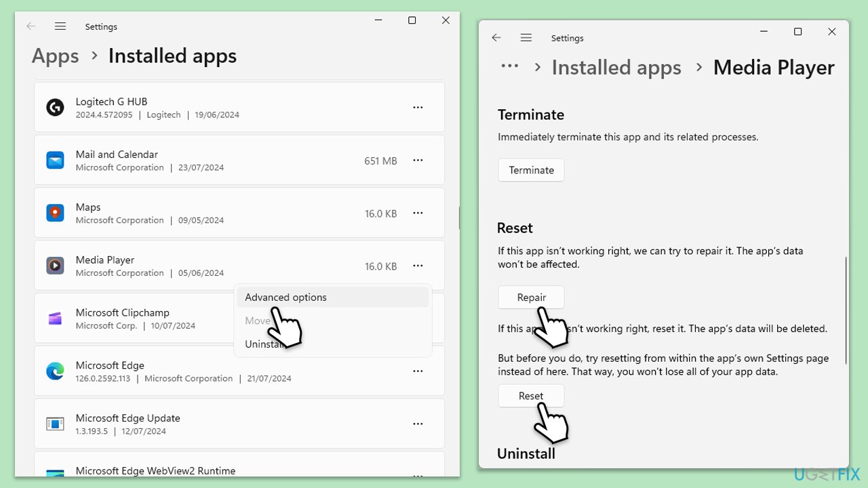This screenshot has width=868, height=488.
Task: Select the Microsoft Edge app name
Action: 110,366
